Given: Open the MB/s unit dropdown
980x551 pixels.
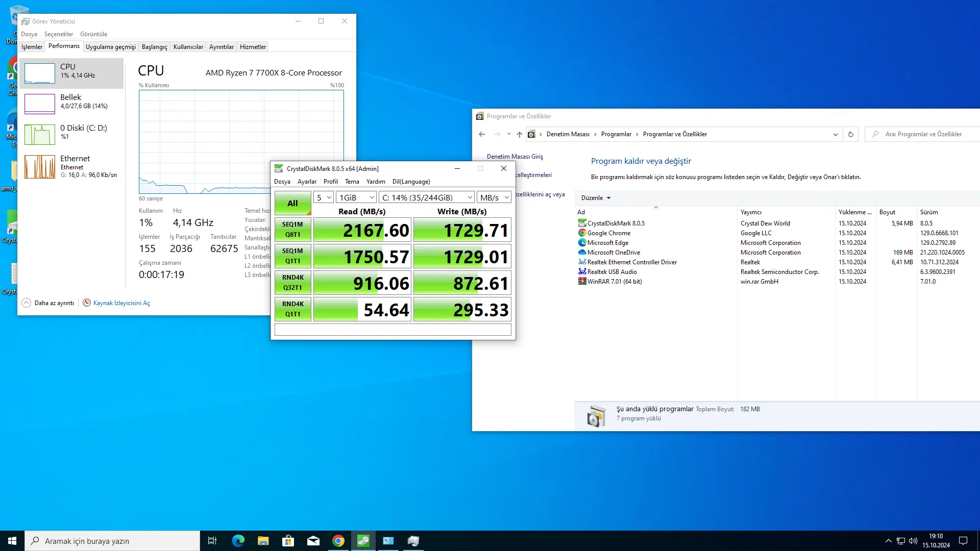Looking at the screenshot, I should click(494, 197).
